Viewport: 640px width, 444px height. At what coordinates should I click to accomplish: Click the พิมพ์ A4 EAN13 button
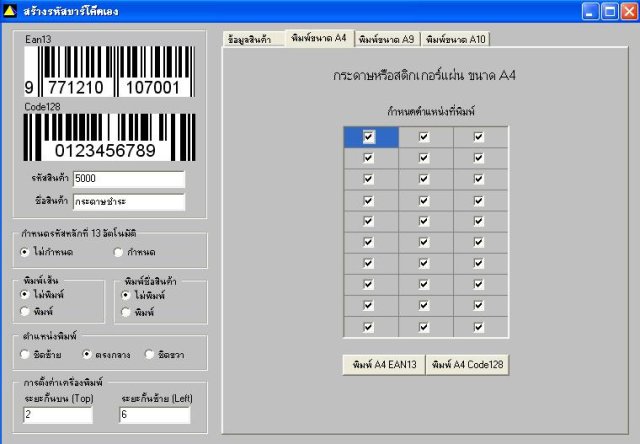[384, 364]
